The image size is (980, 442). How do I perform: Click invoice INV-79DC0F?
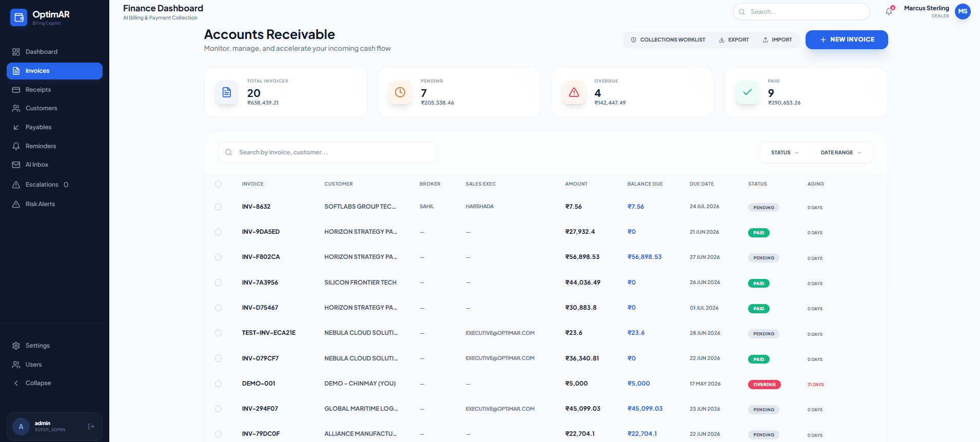[261, 434]
